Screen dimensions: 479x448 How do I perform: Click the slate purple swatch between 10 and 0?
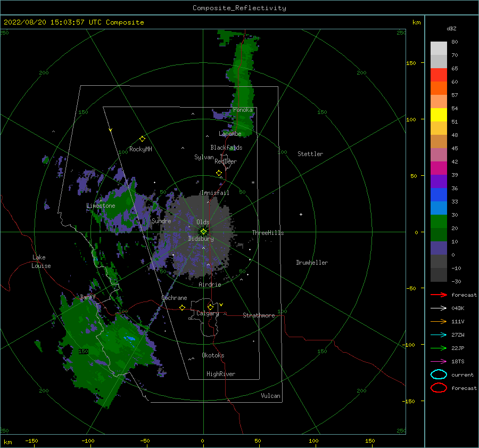[x=439, y=248]
